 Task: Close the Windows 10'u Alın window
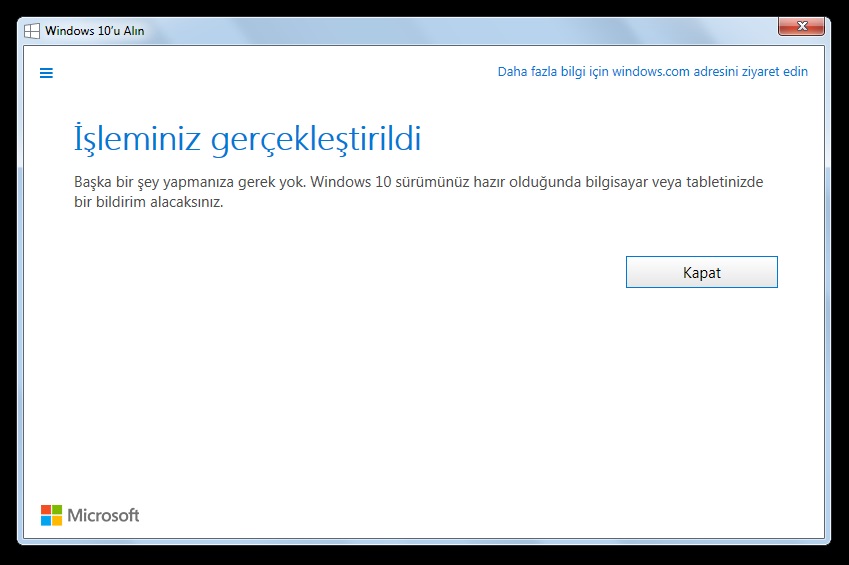click(802, 26)
